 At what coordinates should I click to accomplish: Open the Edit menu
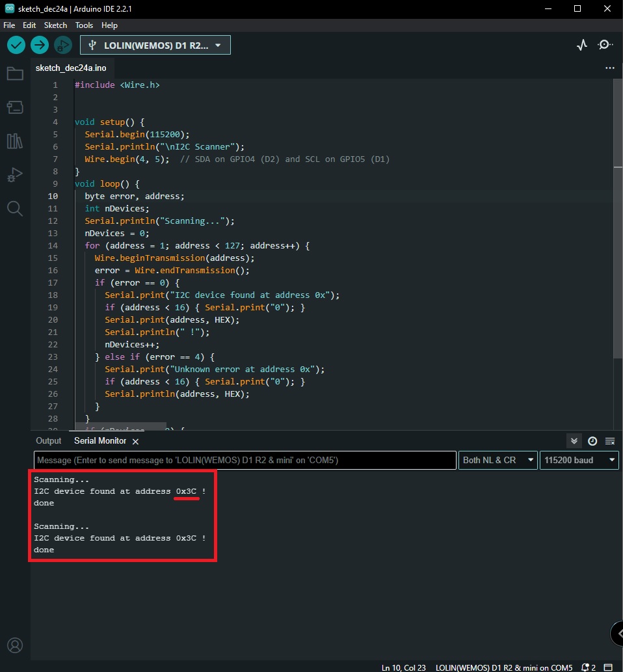(29, 25)
